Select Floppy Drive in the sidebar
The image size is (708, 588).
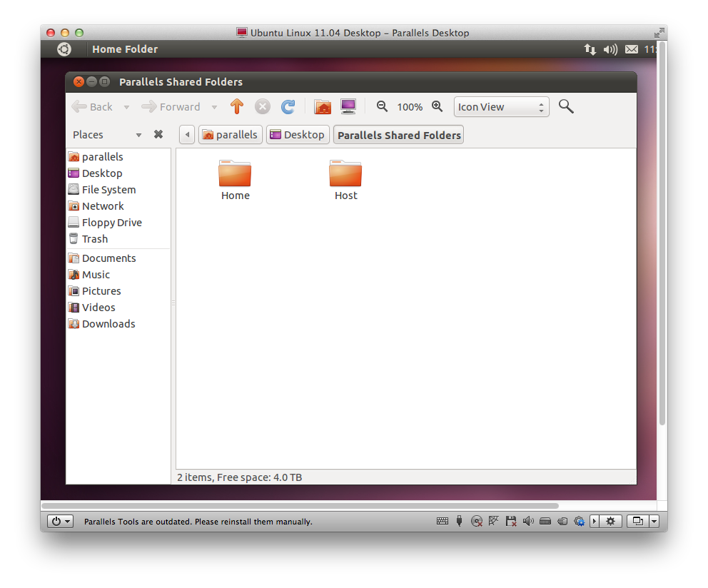[118, 223]
